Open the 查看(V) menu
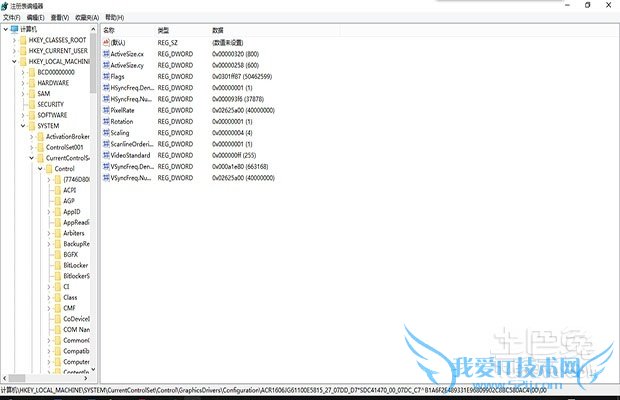Screen dimensions: 620x400 tap(60, 17)
